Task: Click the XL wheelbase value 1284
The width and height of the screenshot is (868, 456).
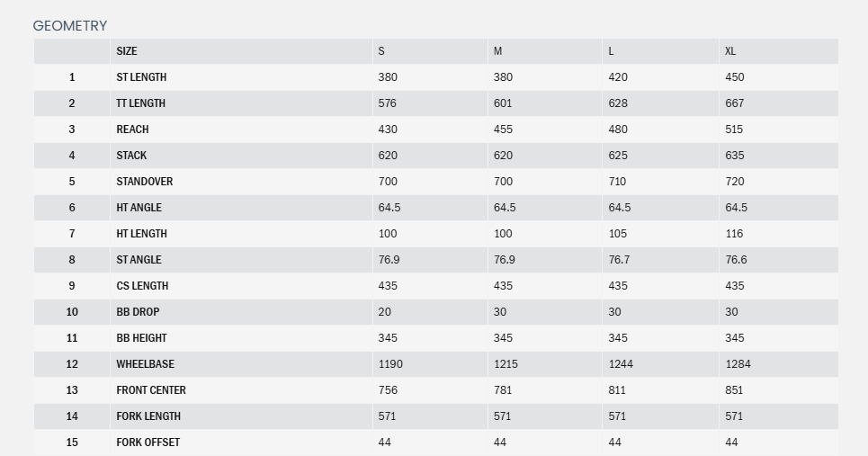Action: point(738,364)
